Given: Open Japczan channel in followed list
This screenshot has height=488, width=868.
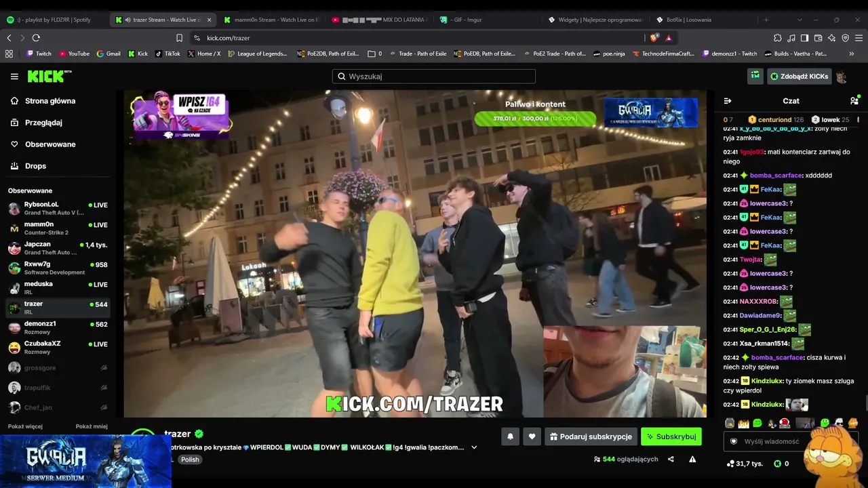Looking at the screenshot, I should [x=58, y=248].
